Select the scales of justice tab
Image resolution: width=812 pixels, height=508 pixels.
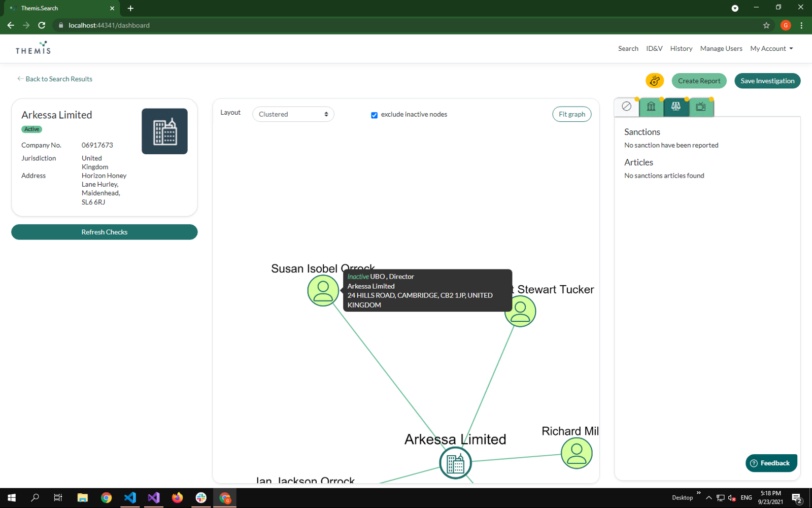(676, 107)
